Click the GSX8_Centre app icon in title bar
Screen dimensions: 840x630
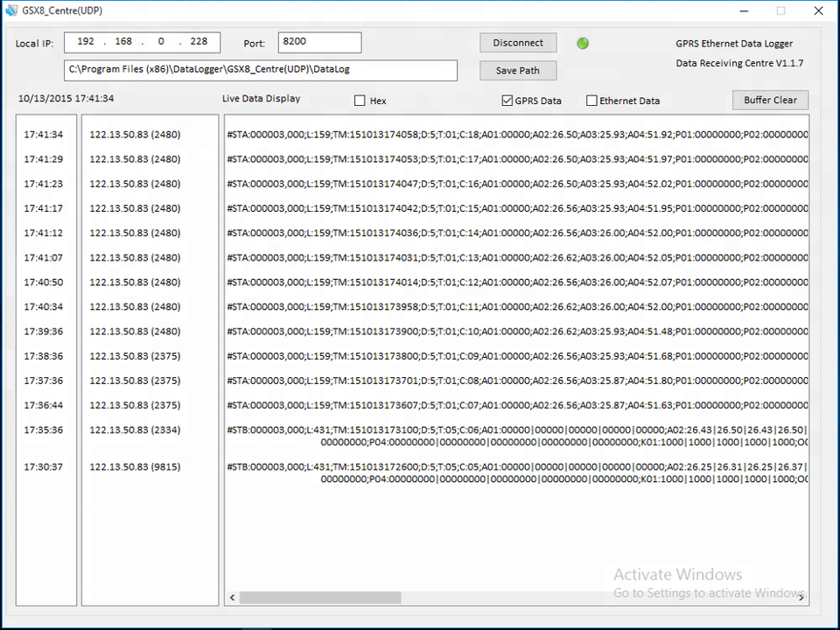(x=11, y=10)
